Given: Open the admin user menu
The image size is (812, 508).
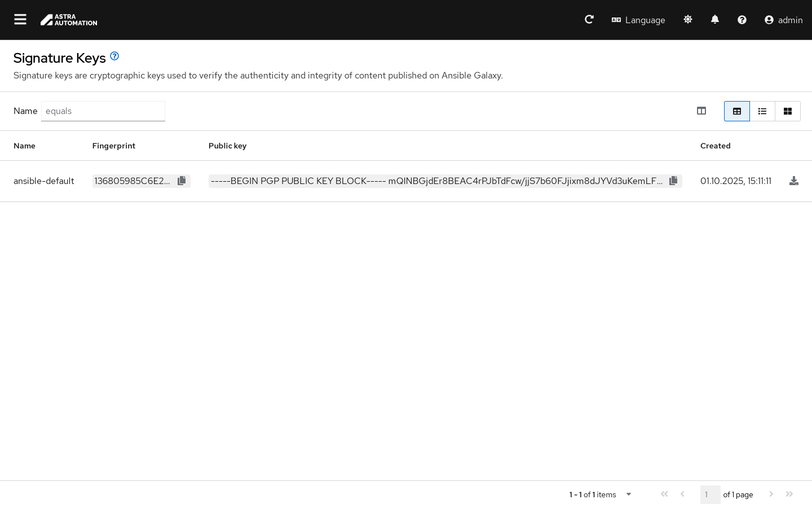Looking at the screenshot, I should [783, 20].
